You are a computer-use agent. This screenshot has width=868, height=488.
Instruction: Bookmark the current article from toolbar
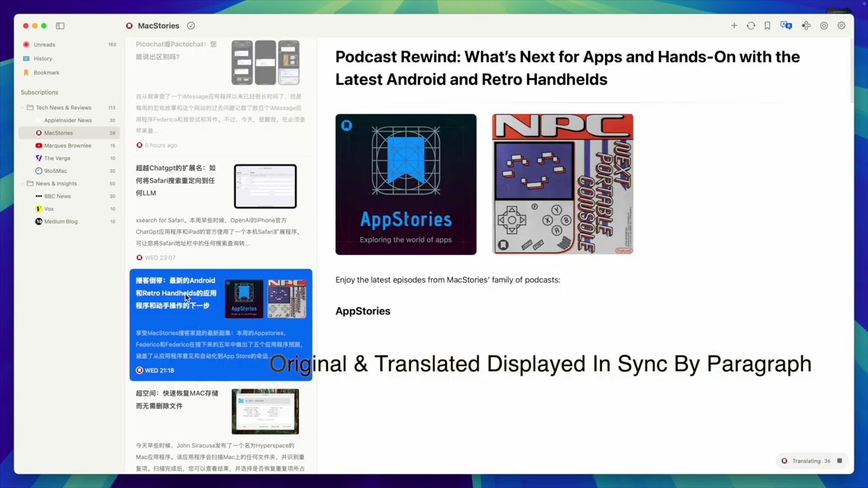(767, 26)
